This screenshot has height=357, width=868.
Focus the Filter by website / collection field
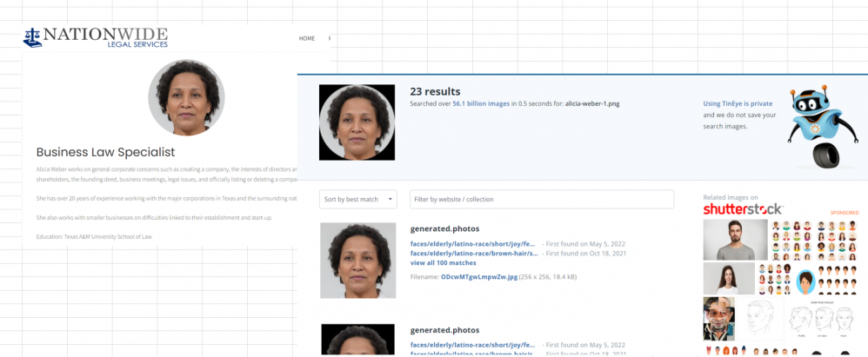[x=542, y=199]
